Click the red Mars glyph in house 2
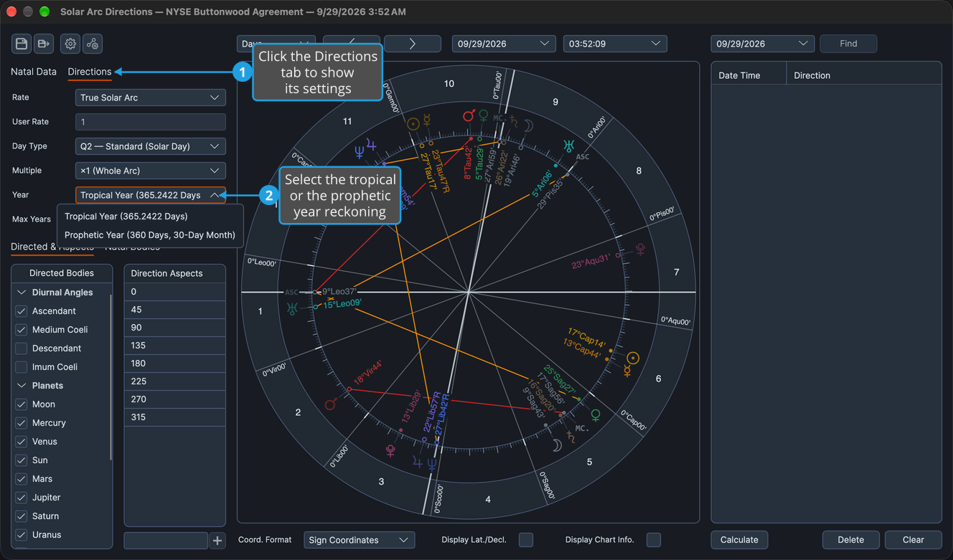The image size is (953, 560). [331, 404]
